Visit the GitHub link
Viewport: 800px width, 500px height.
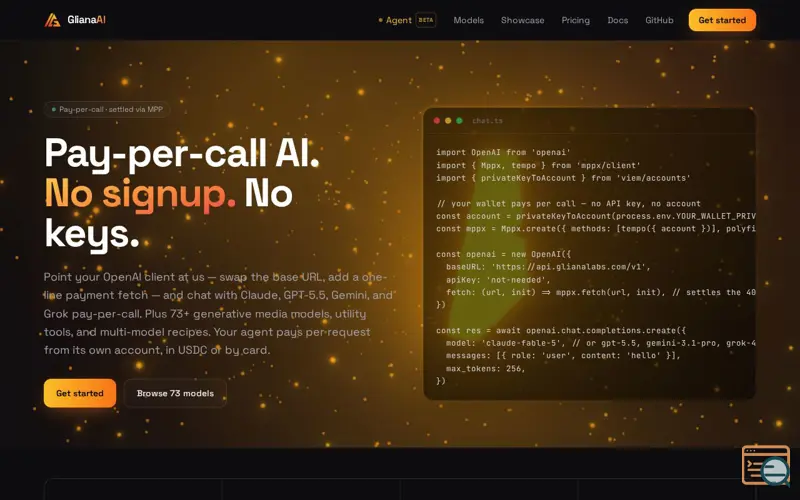click(x=659, y=20)
